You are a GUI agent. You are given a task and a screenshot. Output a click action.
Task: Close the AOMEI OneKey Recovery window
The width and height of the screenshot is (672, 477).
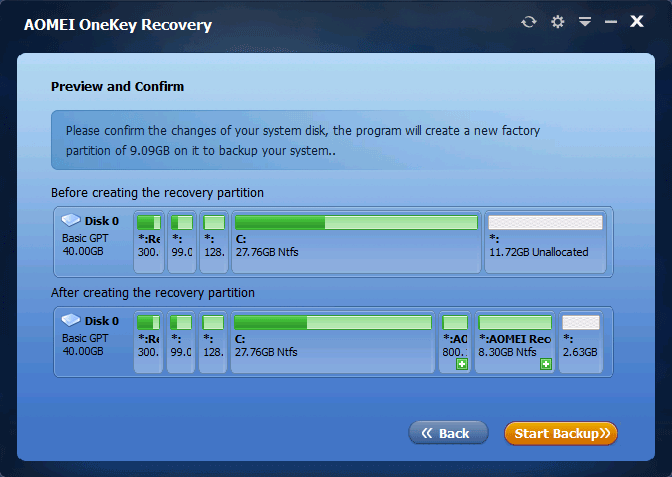[636, 21]
